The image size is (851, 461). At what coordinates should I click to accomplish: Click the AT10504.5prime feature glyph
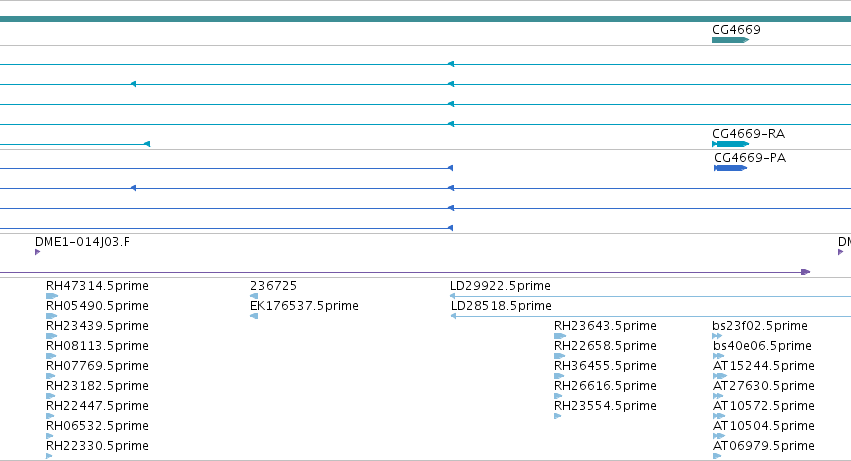coord(719,436)
